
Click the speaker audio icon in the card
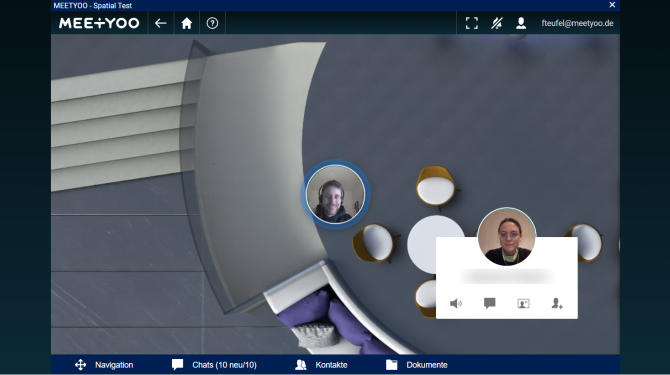456,304
